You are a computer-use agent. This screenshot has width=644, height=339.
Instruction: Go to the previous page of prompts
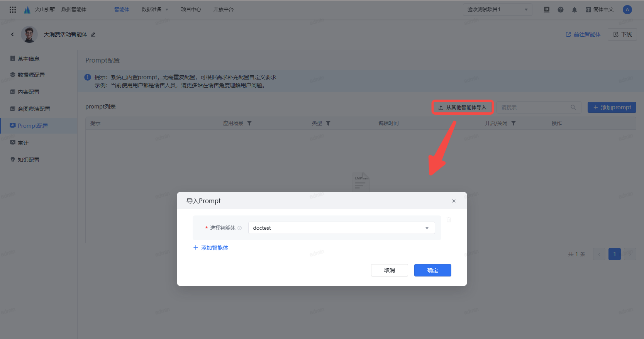(599, 254)
